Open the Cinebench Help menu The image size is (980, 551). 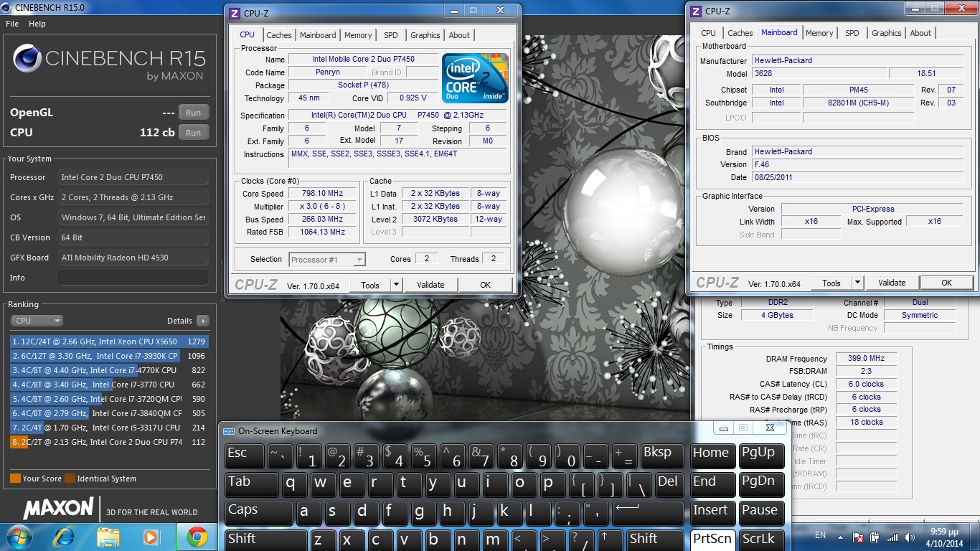37,24
